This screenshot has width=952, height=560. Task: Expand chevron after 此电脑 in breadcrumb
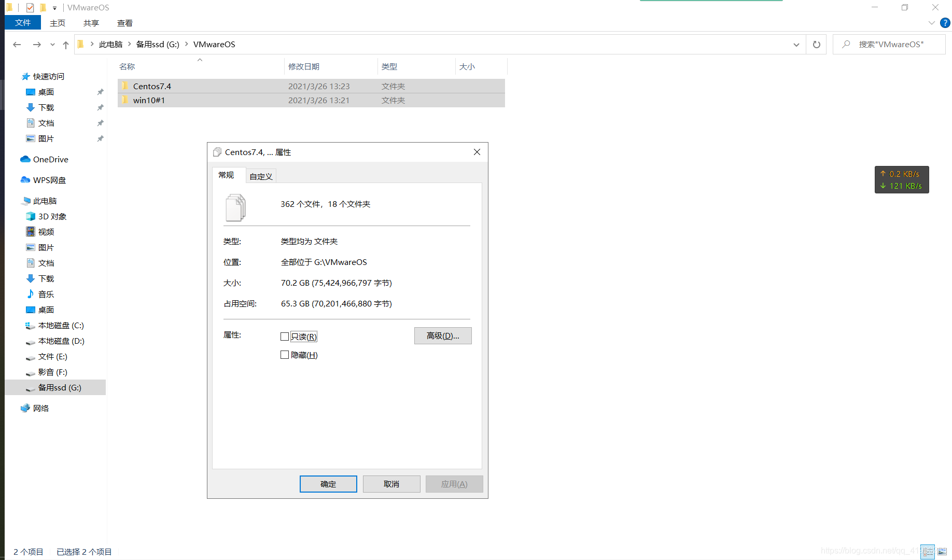pyautogui.click(x=130, y=45)
